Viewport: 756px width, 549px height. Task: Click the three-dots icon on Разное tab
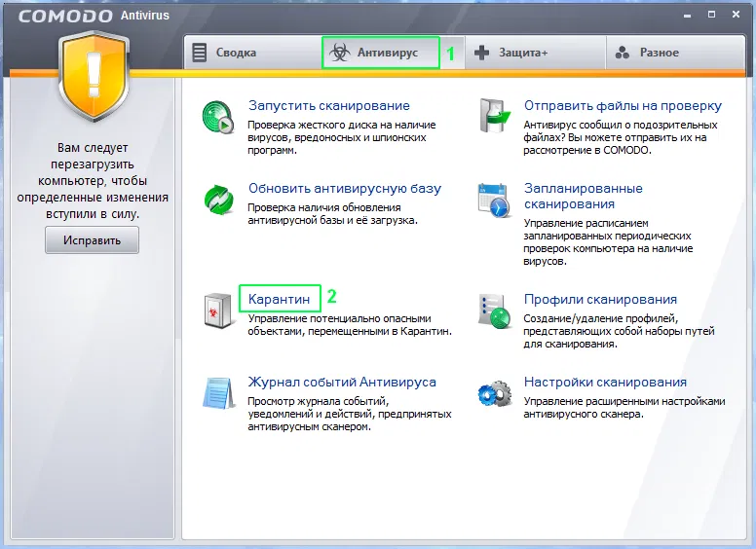(623, 53)
